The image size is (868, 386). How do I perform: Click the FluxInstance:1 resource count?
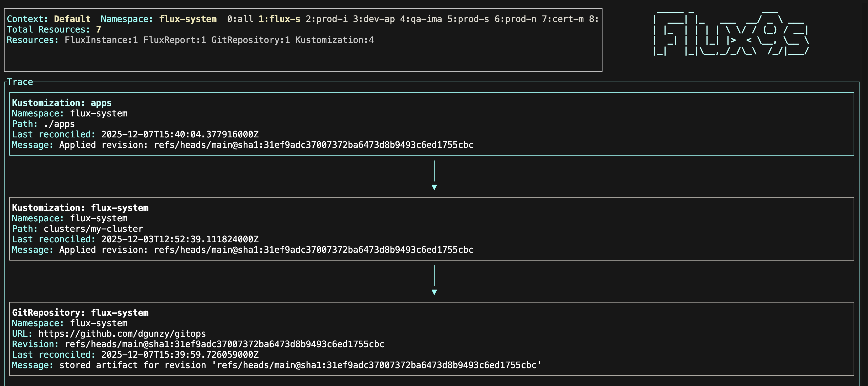[101, 40]
